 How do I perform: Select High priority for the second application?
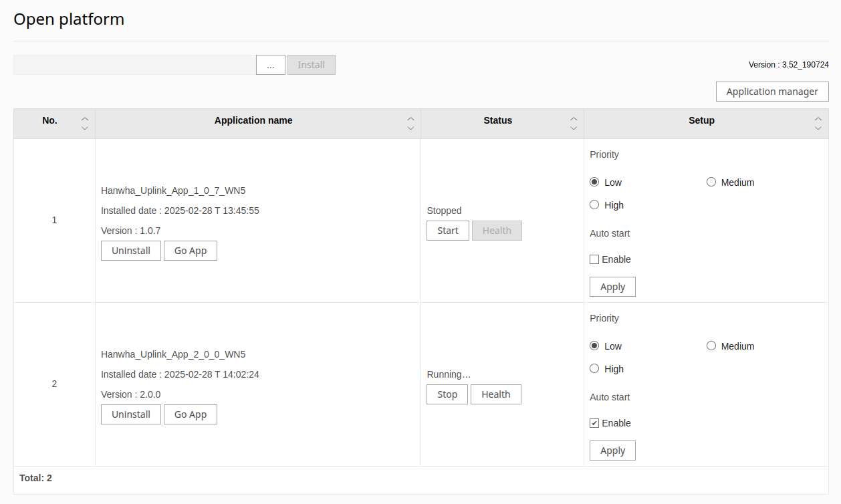(594, 368)
